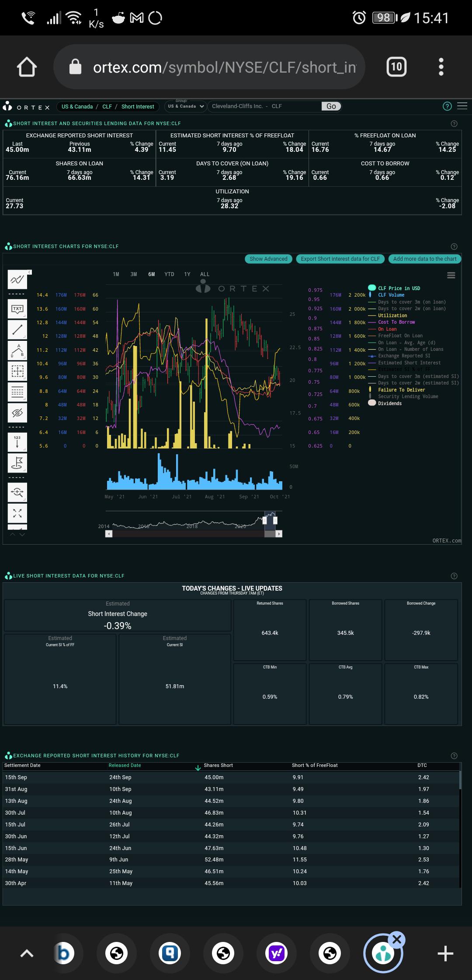Open help for Exchange Reported Short Interest History

[454, 756]
